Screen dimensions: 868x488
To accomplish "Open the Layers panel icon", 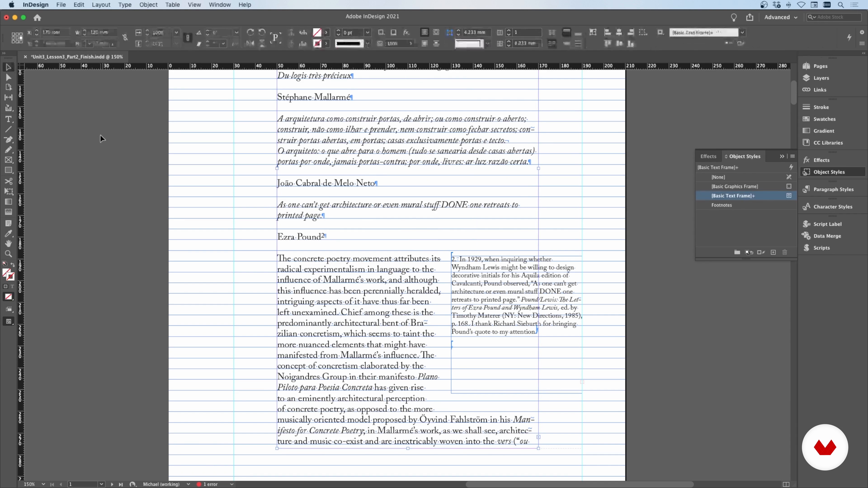I will click(806, 78).
